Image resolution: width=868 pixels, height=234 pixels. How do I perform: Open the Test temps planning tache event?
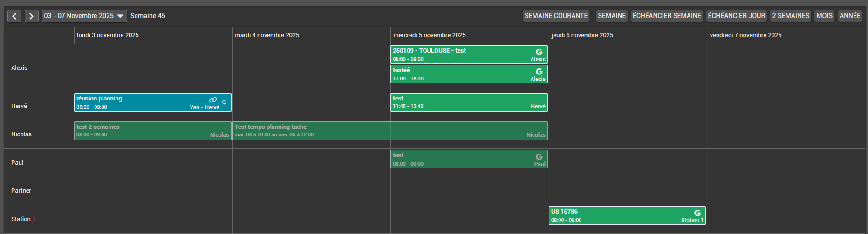pos(390,131)
